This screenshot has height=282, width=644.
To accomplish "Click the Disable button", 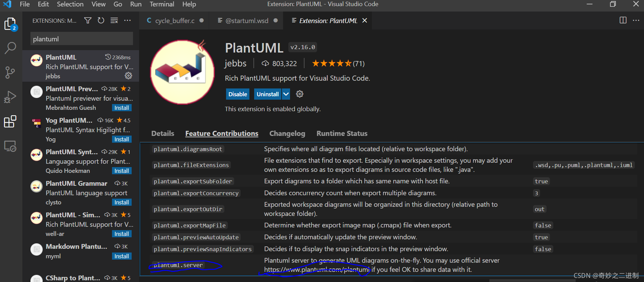I will click(x=238, y=94).
